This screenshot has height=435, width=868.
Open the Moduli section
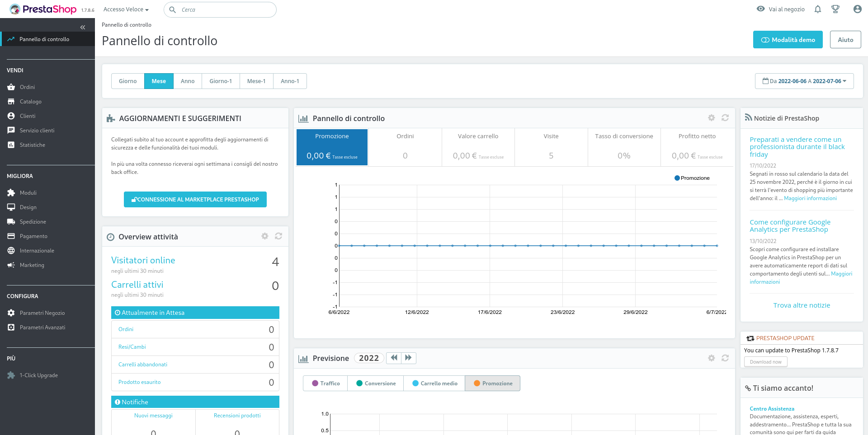click(28, 192)
